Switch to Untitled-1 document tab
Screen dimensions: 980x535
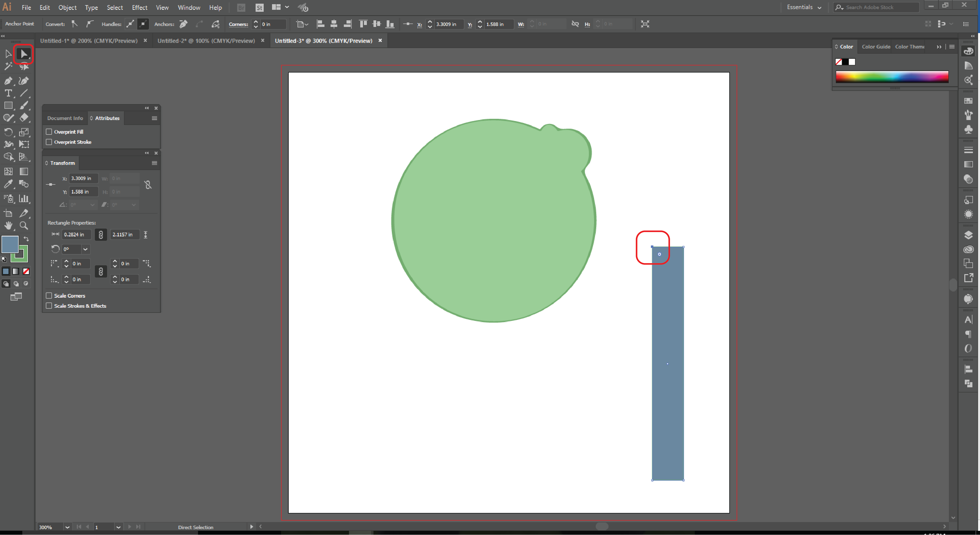[x=89, y=41]
